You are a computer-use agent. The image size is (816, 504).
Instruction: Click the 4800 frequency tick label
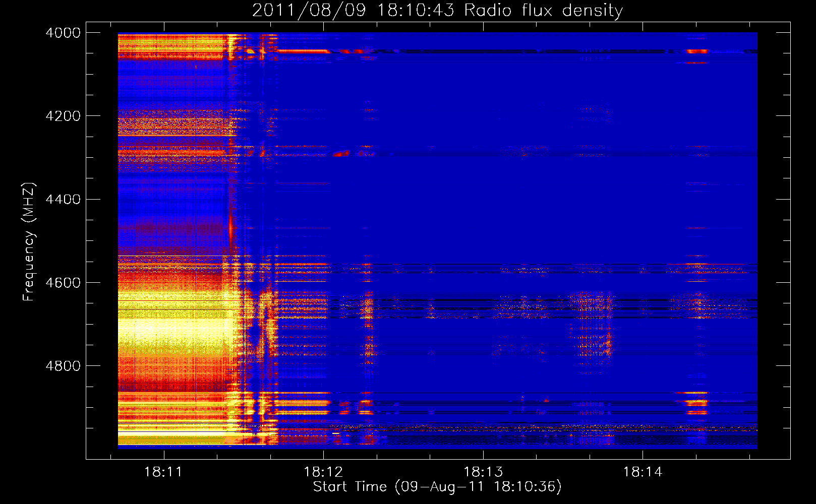click(x=63, y=366)
